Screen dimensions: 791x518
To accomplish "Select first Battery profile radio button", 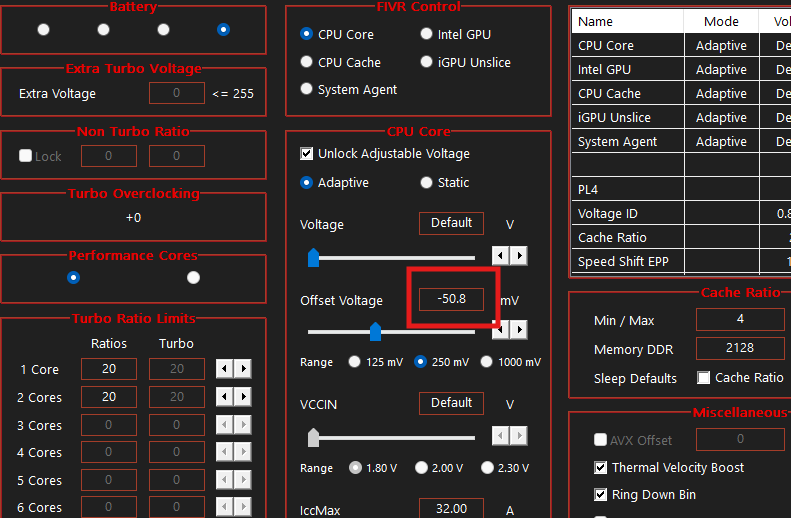I will click(x=43, y=30).
